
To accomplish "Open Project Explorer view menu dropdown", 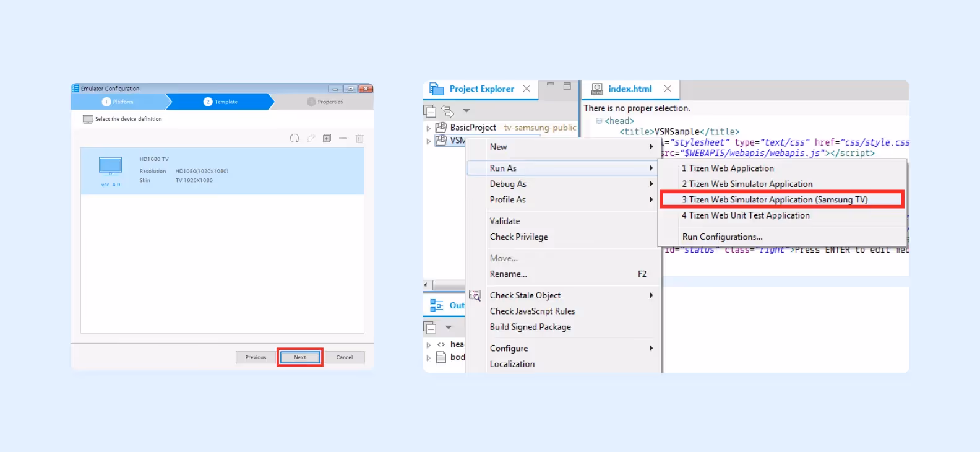I will [x=466, y=111].
